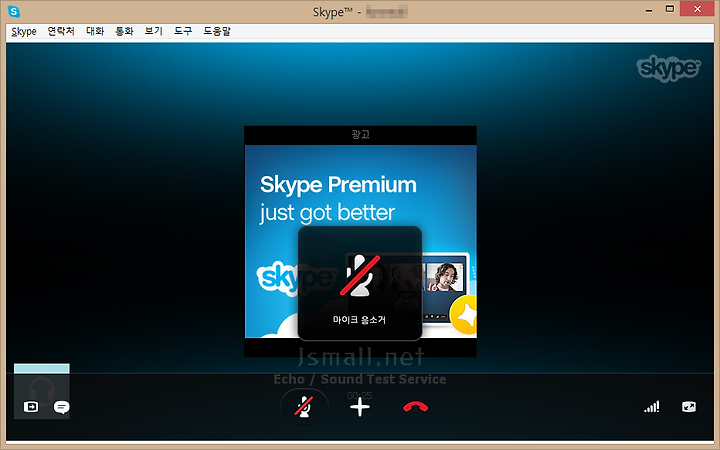Image resolution: width=720 pixels, height=450 pixels.
Task: Open the 통화 menu
Action: pos(124,31)
